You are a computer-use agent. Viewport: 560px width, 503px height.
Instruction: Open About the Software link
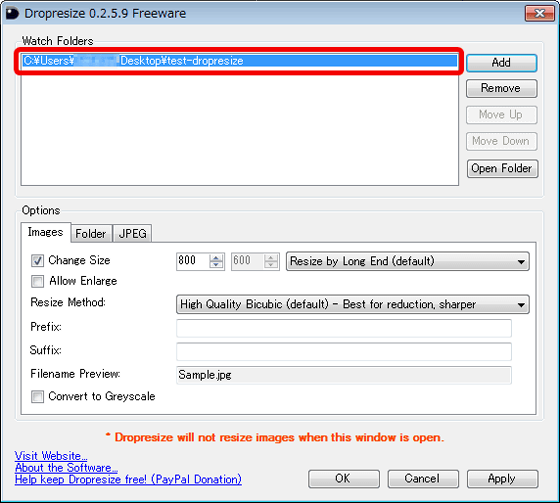66,468
